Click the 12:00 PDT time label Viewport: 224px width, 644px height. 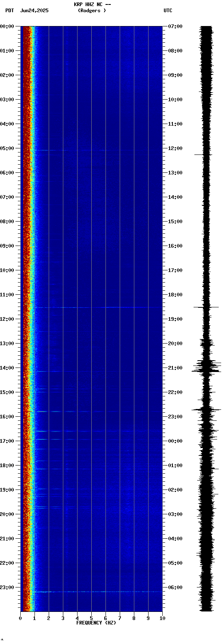pyautogui.click(x=7, y=319)
